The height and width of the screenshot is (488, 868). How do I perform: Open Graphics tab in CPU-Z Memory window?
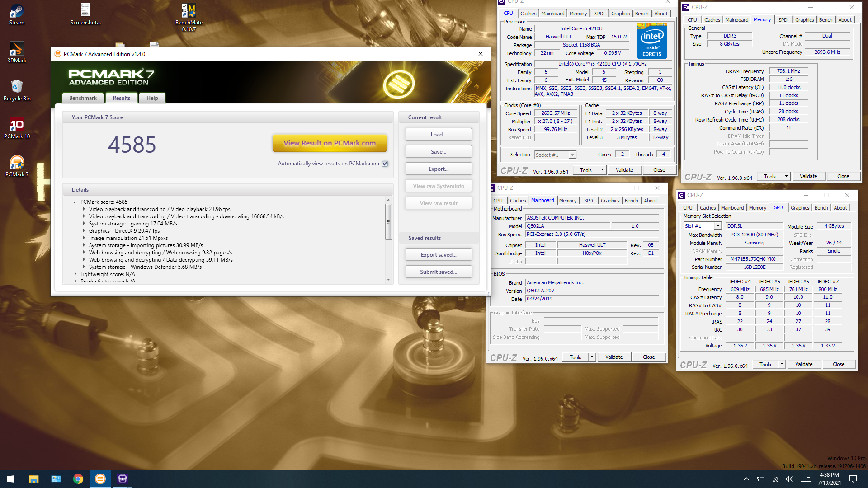coord(804,20)
